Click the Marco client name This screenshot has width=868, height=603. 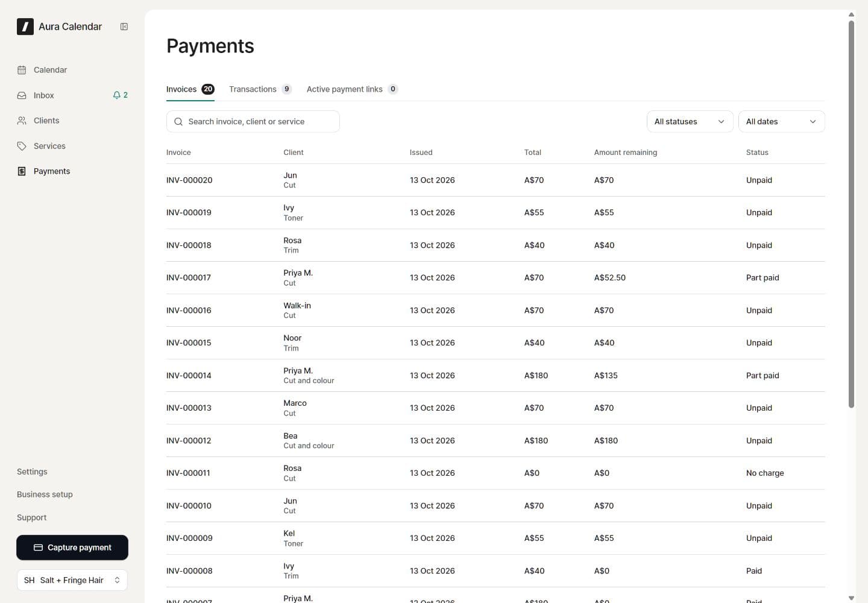(295, 403)
